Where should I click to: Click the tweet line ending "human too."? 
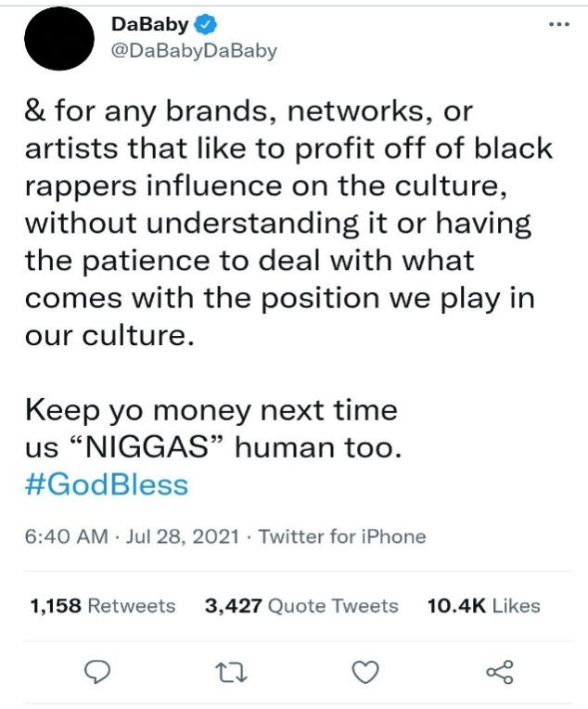[x=214, y=446]
